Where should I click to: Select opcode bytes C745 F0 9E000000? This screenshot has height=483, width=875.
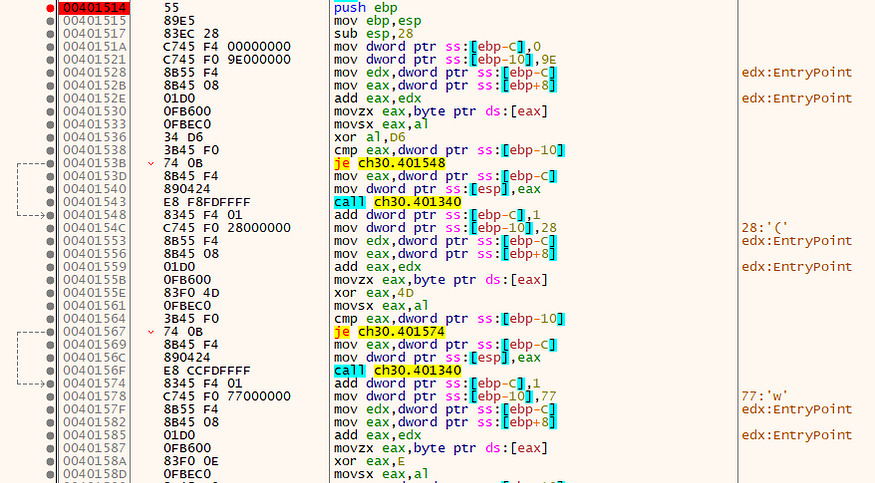pyautogui.click(x=227, y=60)
